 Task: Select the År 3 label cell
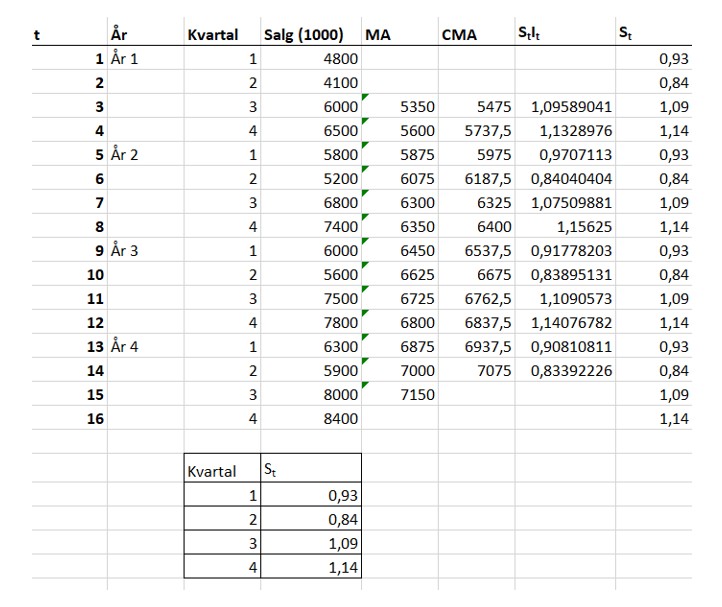pyautogui.click(x=124, y=251)
